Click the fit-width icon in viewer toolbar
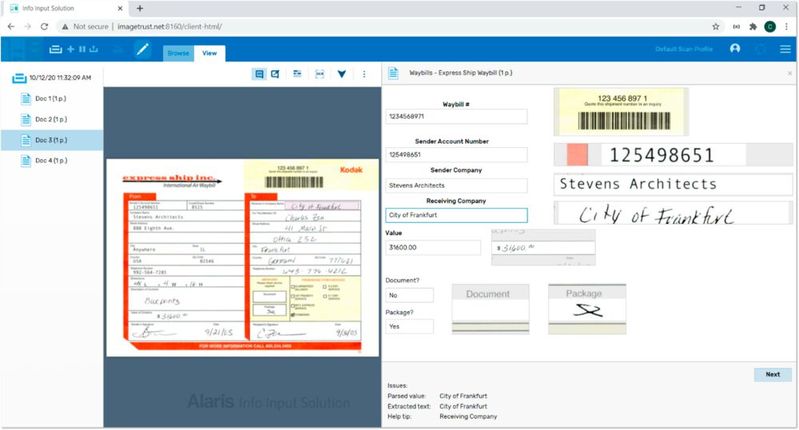The width and height of the screenshot is (799, 430). coord(319,74)
